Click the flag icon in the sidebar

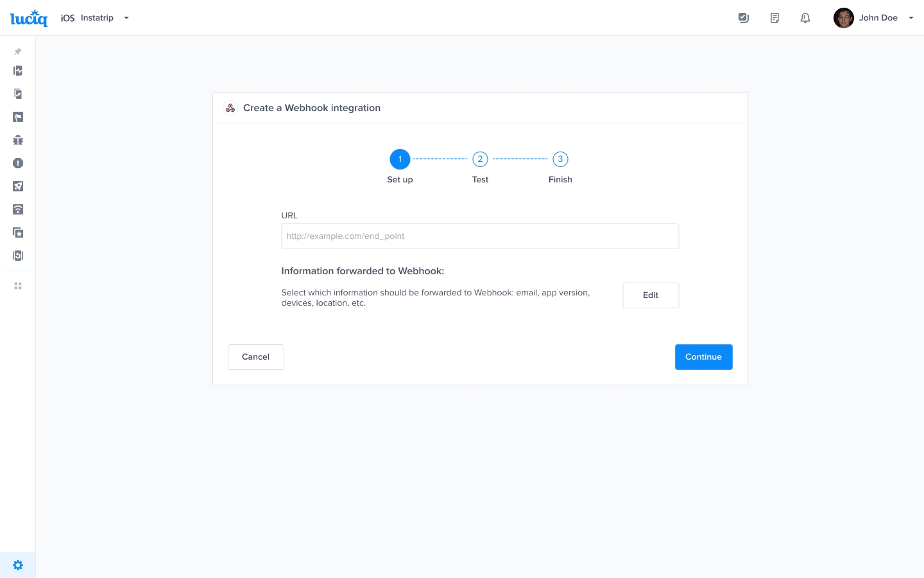(x=18, y=117)
